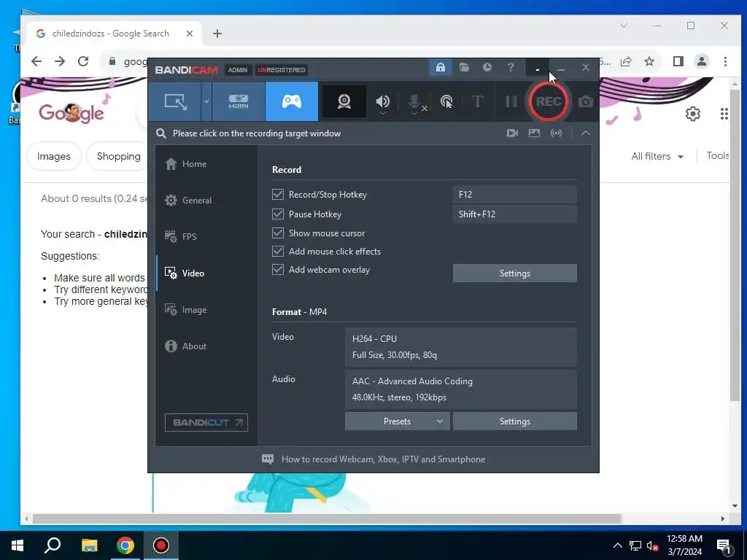Expand the Presets dropdown
Viewport: 747px width, 560px height.
tap(398, 421)
